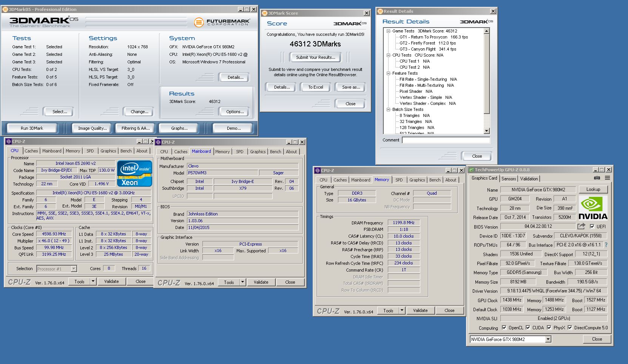The height and width of the screenshot is (364, 628).
Task: Open Tools dropdown arrow in CPU-Z CPU window
Action: [x=93, y=281]
